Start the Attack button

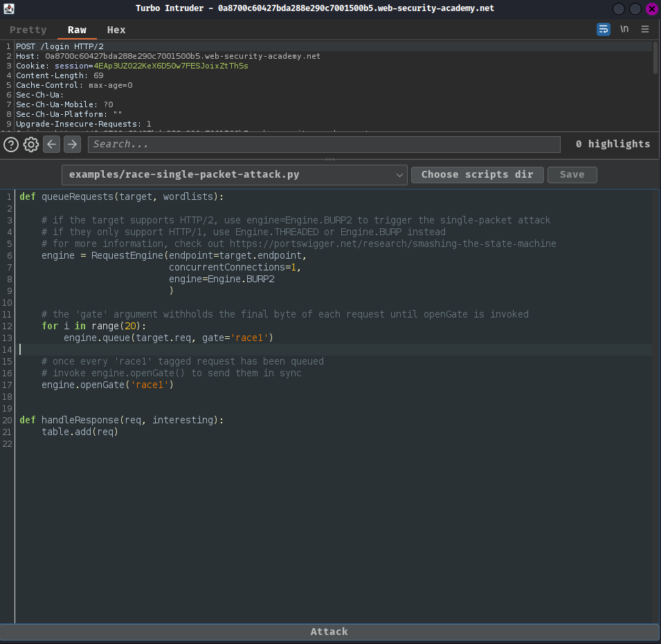pos(329,632)
